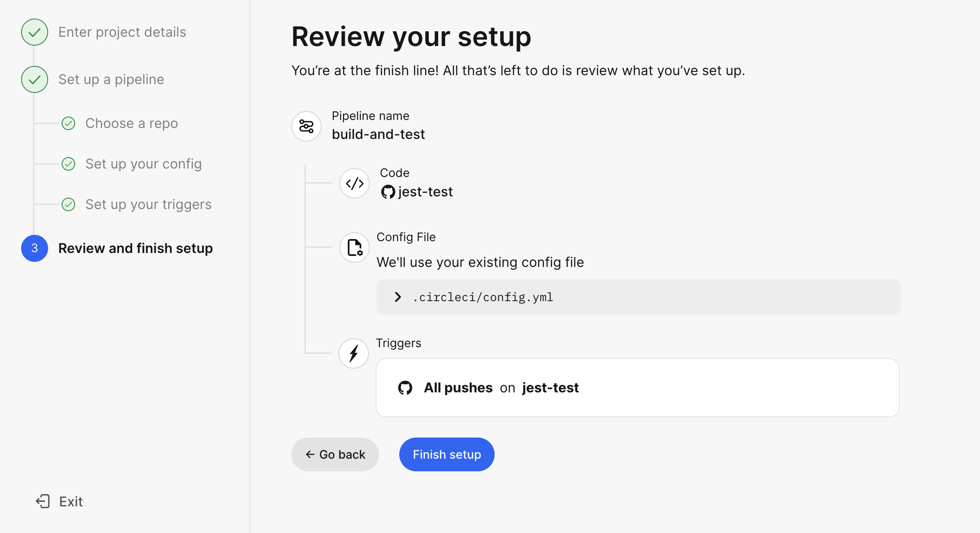The height and width of the screenshot is (533, 980).
Task: Click the GitHub icon in the All pushes trigger
Action: (x=405, y=388)
